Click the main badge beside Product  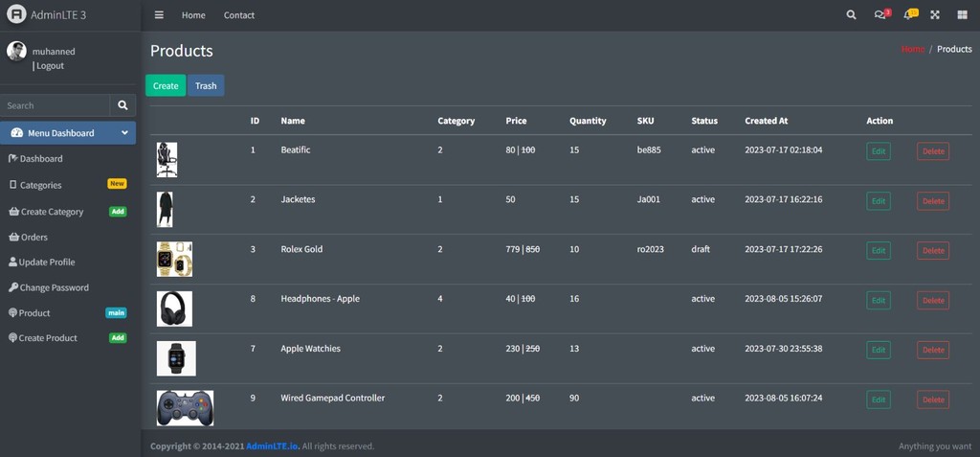pos(116,313)
